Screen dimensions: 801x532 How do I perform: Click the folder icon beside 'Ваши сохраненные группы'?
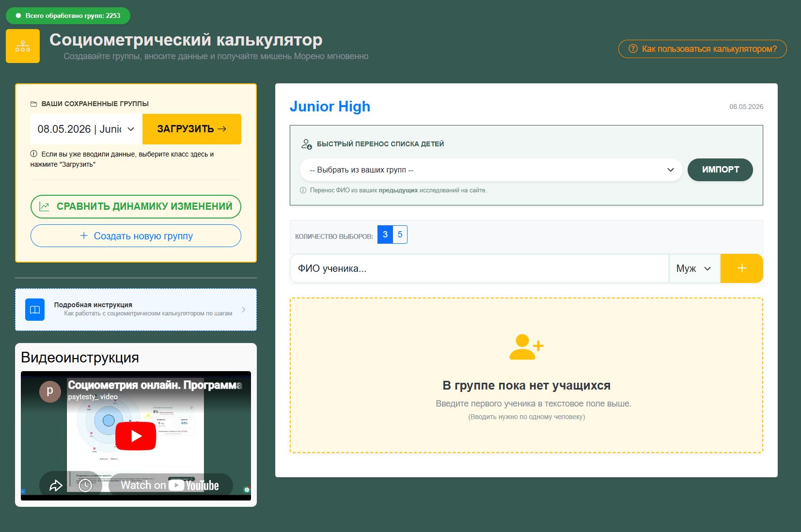pos(34,104)
